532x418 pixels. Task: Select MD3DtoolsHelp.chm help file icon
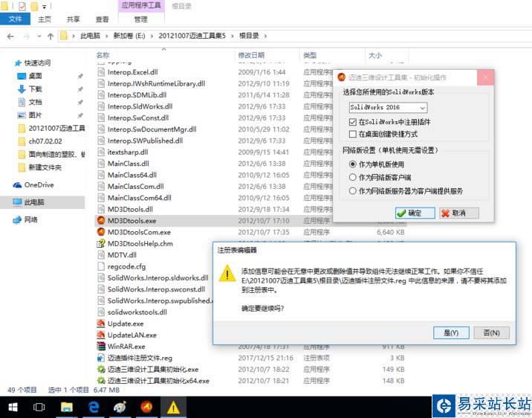click(x=101, y=243)
